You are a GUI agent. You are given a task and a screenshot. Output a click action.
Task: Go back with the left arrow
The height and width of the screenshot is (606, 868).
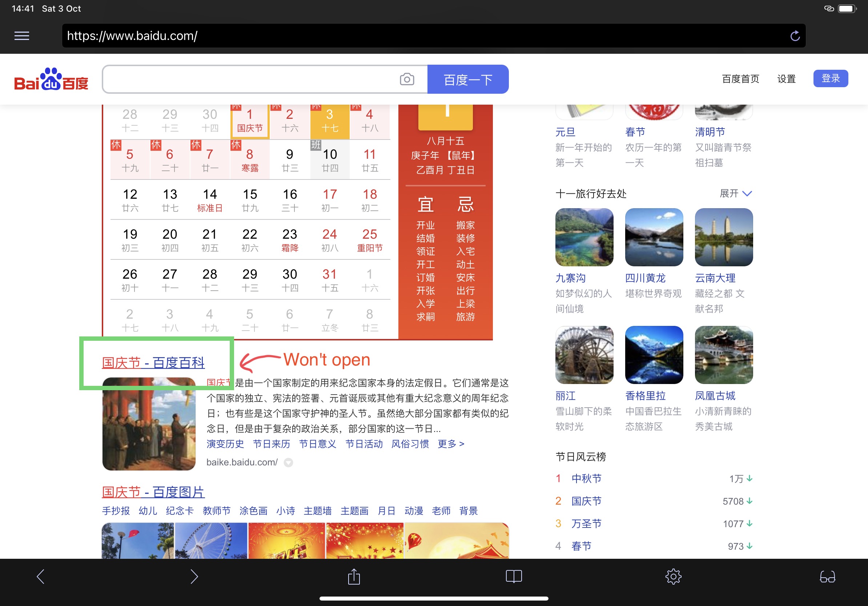(41, 576)
